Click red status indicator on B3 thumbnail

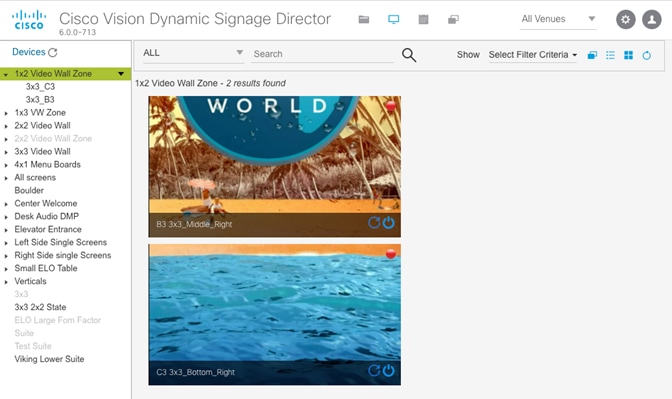(x=390, y=106)
